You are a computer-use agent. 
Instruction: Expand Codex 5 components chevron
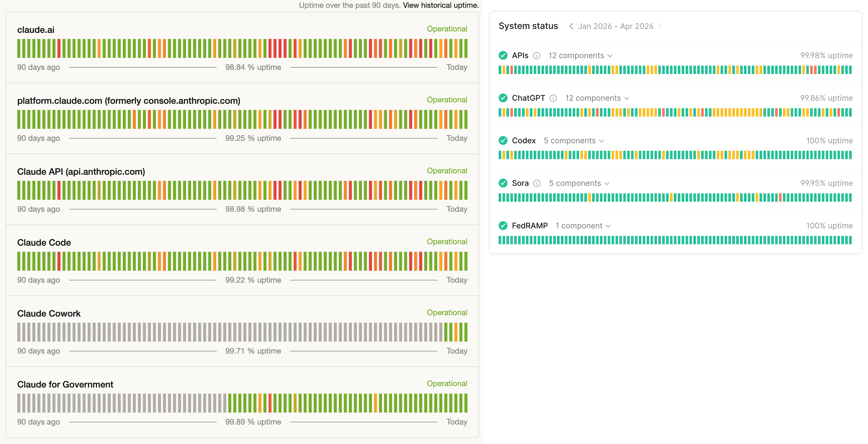coord(601,141)
